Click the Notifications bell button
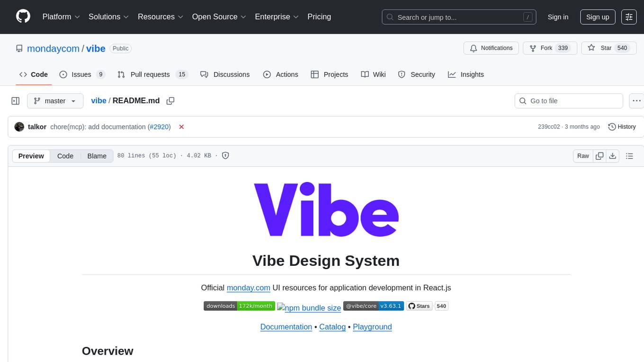644x362 pixels. click(x=491, y=48)
